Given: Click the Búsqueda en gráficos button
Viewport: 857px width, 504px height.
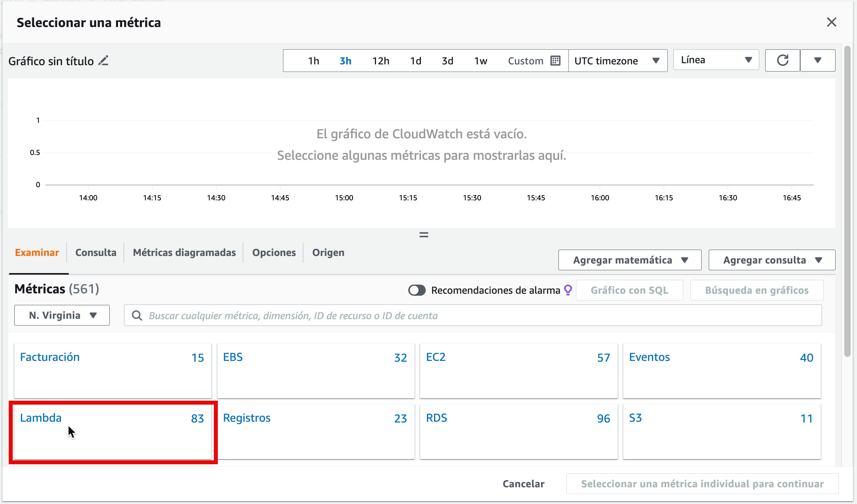Looking at the screenshot, I should tap(757, 290).
